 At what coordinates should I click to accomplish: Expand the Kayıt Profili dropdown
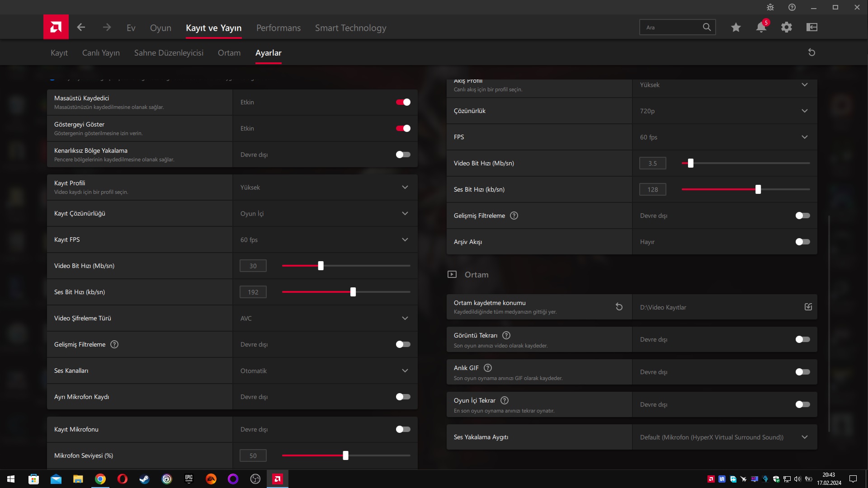coord(405,187)
